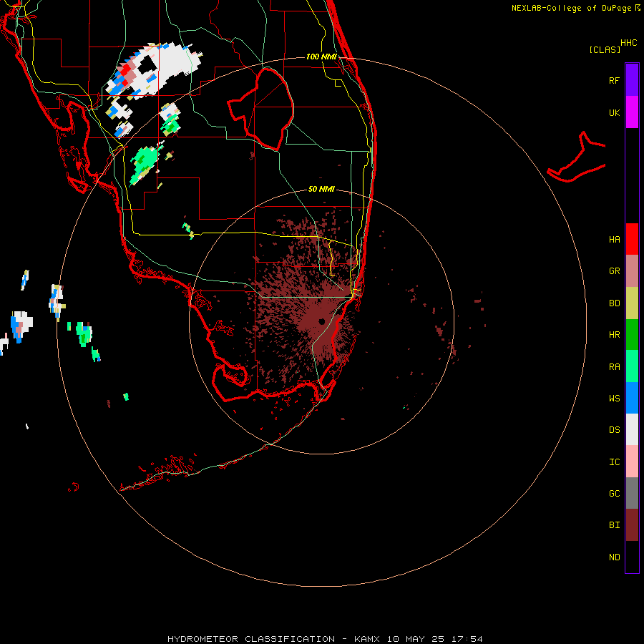This screenshot has width=644, height=644.
Task: Click the ND black legend swatch
Action: click(x=632, y=557)
